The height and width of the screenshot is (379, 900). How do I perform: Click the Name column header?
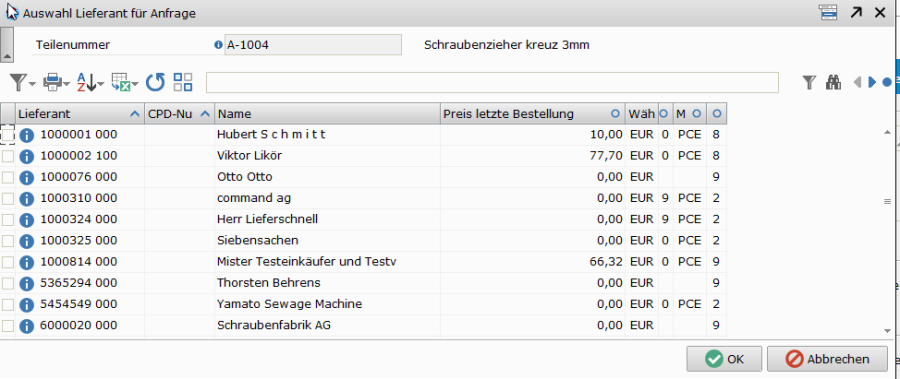point(327,114)
